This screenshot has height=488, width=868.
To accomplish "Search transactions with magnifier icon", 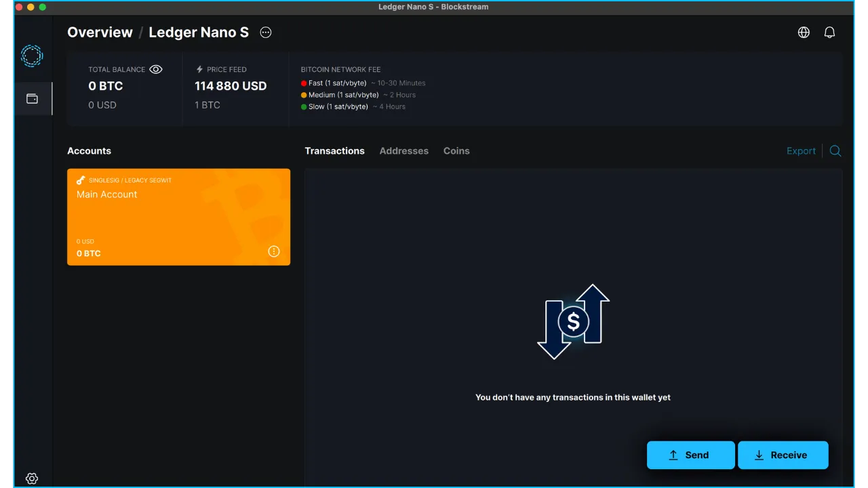I will 835,151.
